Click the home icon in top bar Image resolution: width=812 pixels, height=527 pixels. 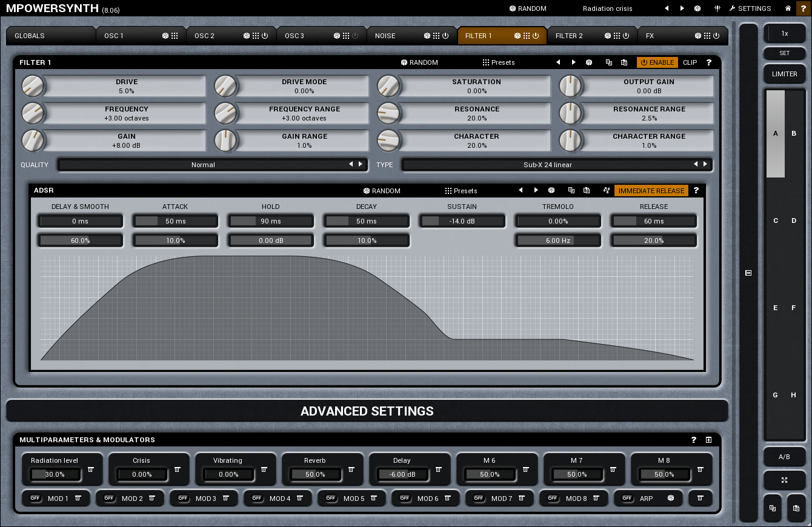click(x=788, y=8)
